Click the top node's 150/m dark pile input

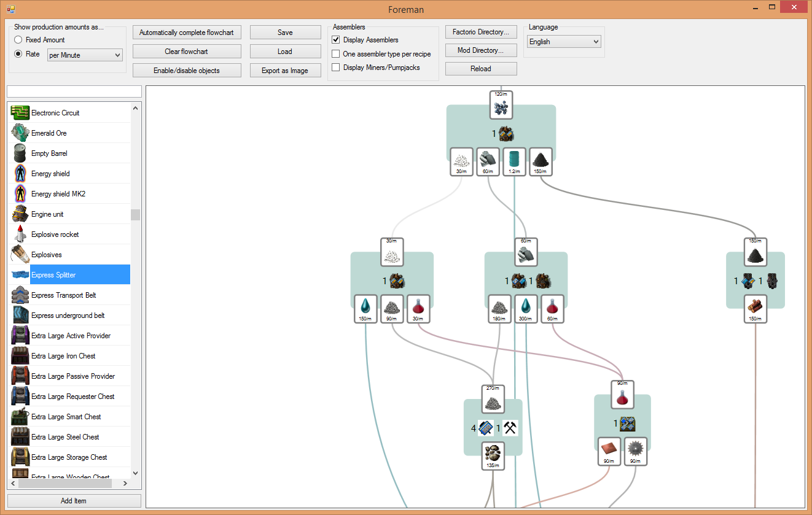[541, 161]
